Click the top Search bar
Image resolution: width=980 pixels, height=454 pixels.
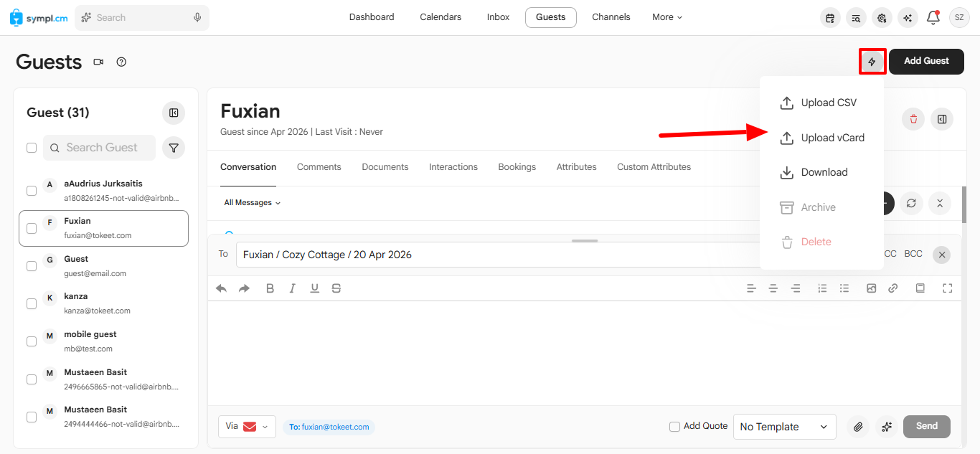click(142, 17)
